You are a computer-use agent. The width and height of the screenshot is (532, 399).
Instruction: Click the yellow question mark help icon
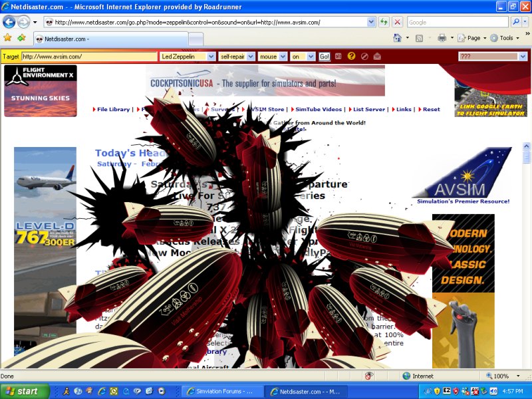click(352, 56)
